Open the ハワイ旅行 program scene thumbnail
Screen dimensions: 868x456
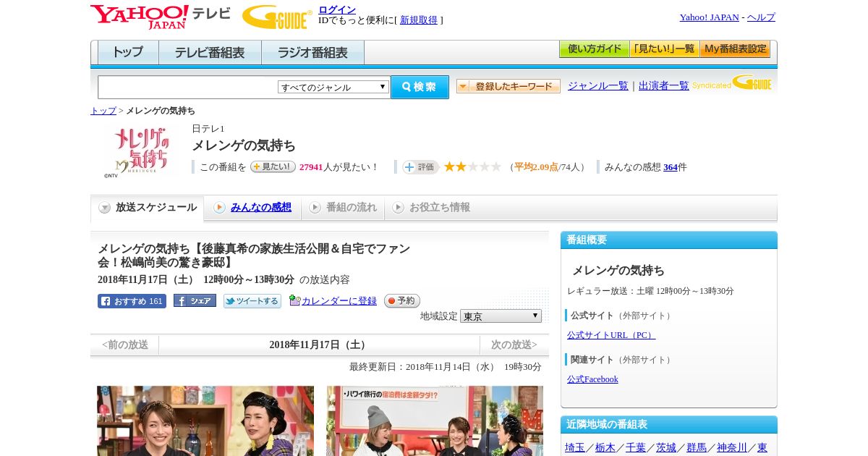[x=435, y=421]
